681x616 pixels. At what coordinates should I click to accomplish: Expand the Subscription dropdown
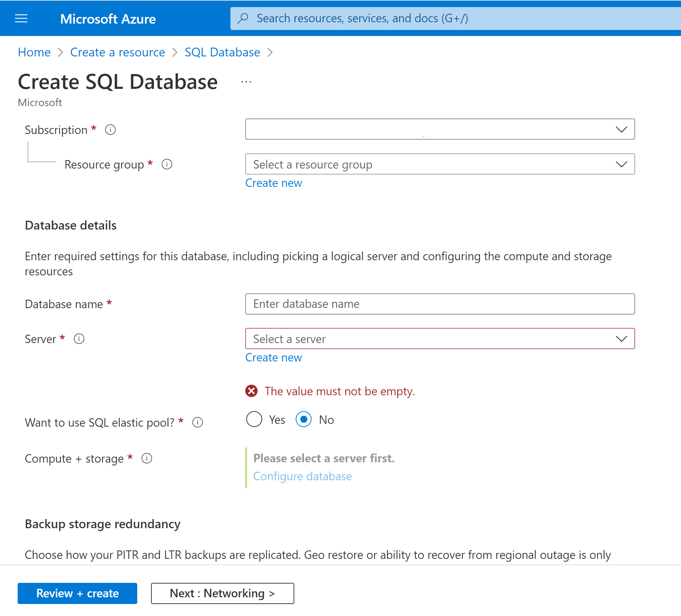click(440, 129)
